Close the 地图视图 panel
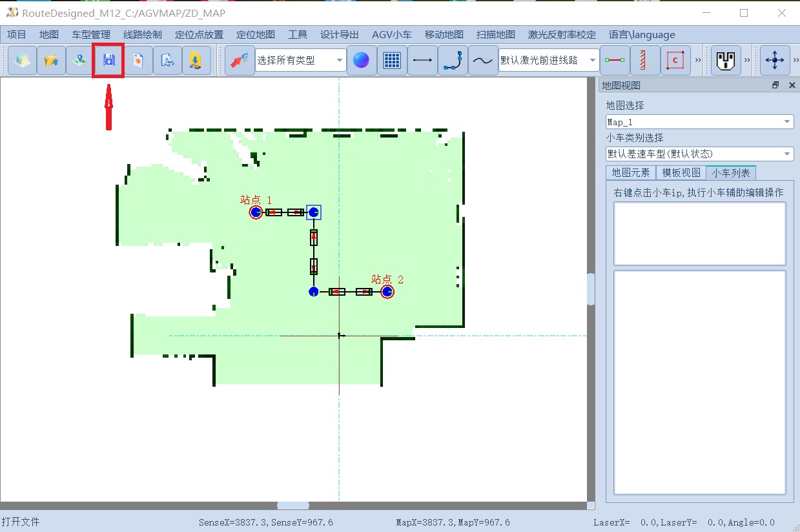The image size is (800, 532). [x=792, y=85]
